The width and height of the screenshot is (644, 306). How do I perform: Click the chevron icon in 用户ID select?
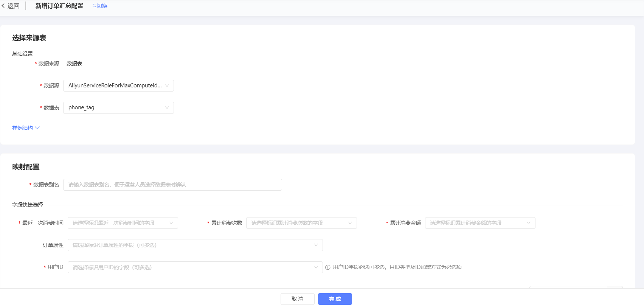pos(316,267)
